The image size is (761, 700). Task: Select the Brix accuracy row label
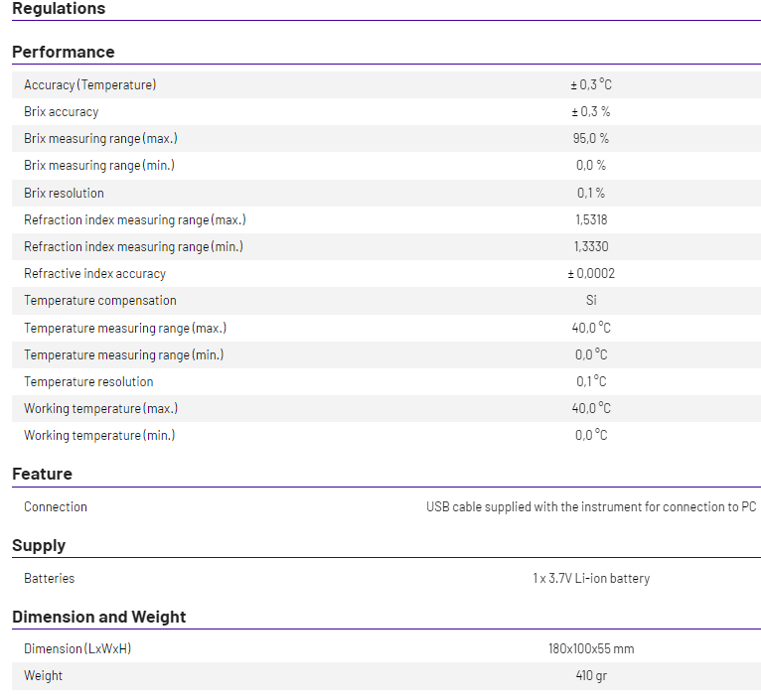(62, 112)
